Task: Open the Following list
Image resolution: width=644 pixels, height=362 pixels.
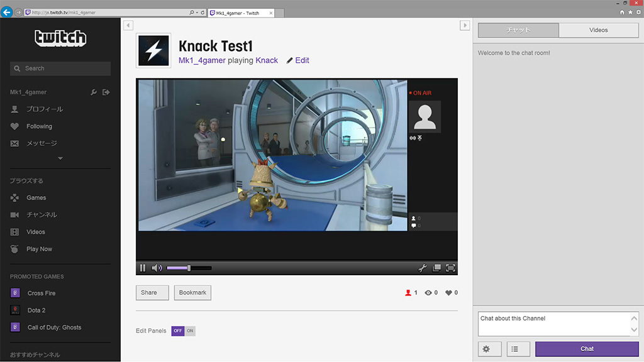Action: (x=40, y=126)
